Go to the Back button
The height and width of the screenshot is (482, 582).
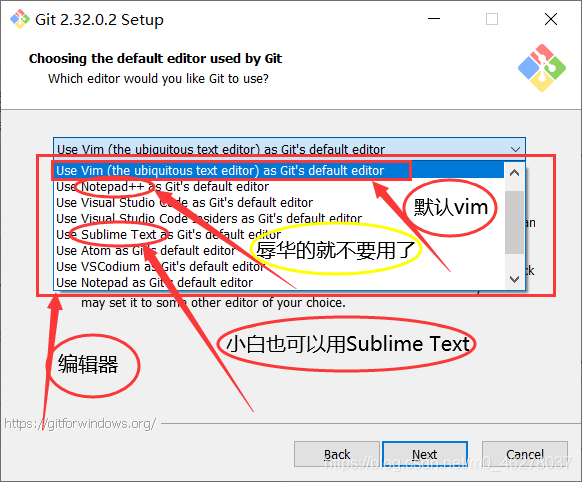pyautogui.click(x=337, y=454)
